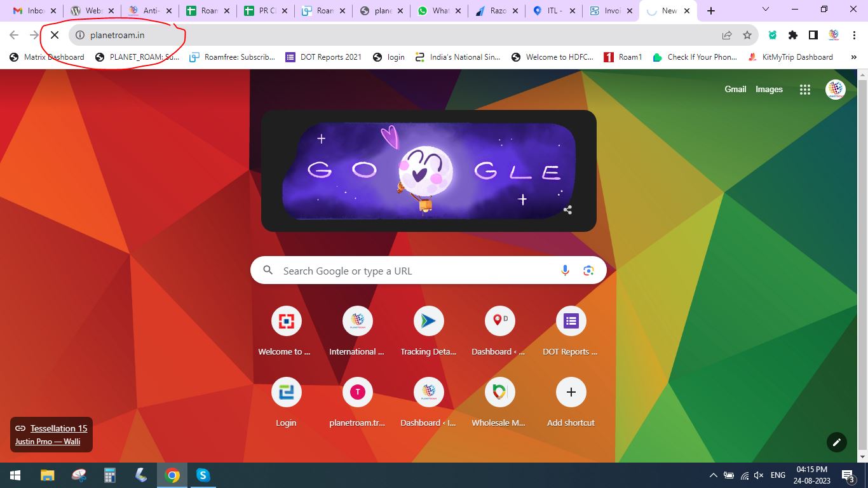
Task: Open the 'planetroam.tr...' shortcut tile
Action: tap(357, 403)
